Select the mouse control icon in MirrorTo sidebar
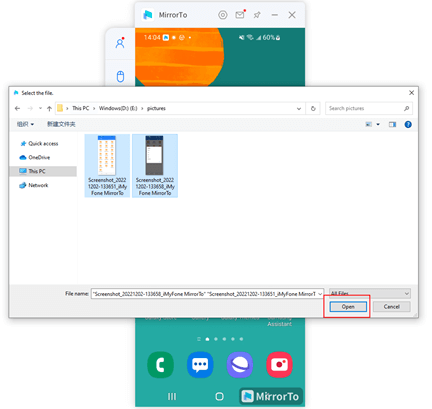Viewport: 432px width, 409px height. (x=120, y=76)
